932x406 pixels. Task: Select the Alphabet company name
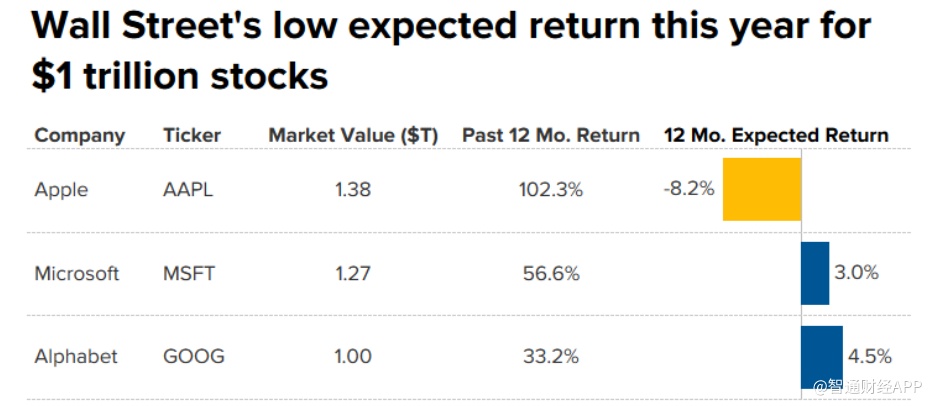point(76,357)
